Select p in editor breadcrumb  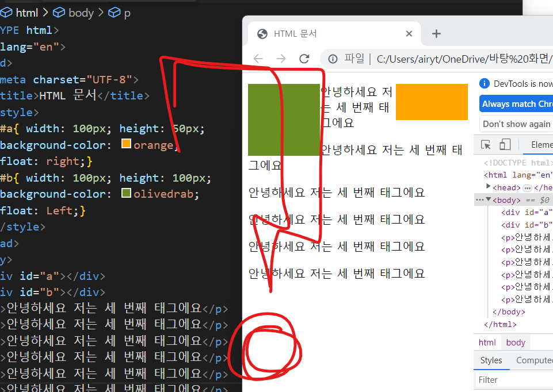point(127,14)
